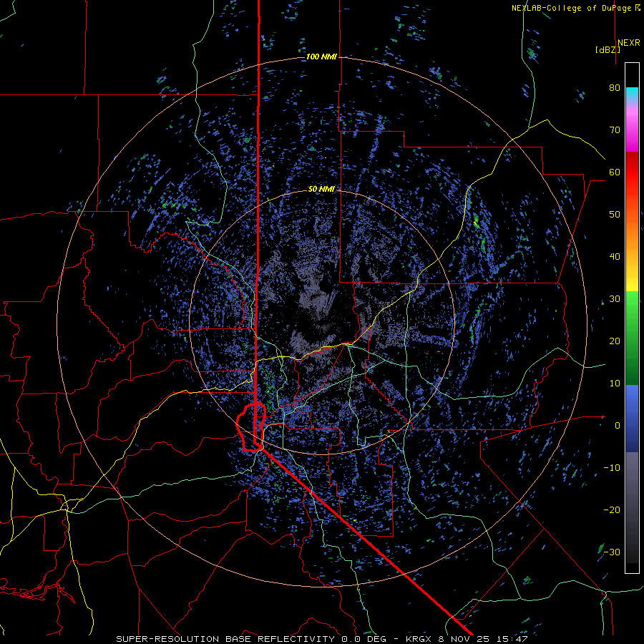
Task: Click the 0 dBZ legend value
Action: [618, 426]
